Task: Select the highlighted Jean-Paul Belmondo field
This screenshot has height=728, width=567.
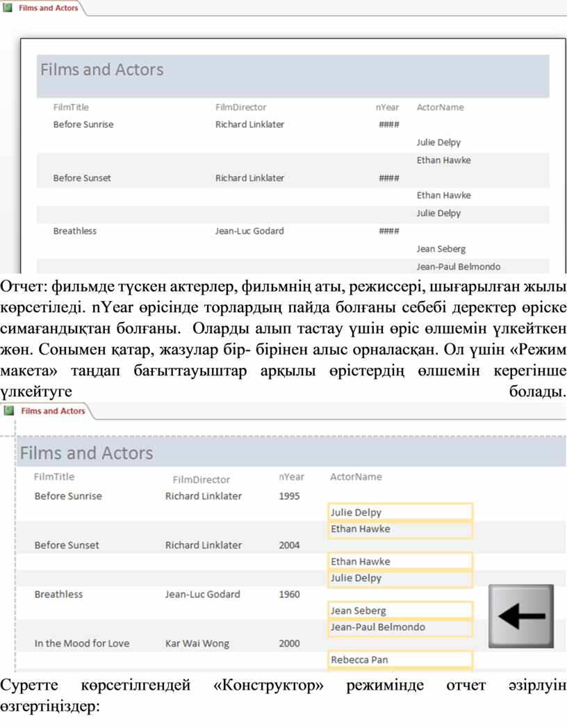Action: pos(400,626)
